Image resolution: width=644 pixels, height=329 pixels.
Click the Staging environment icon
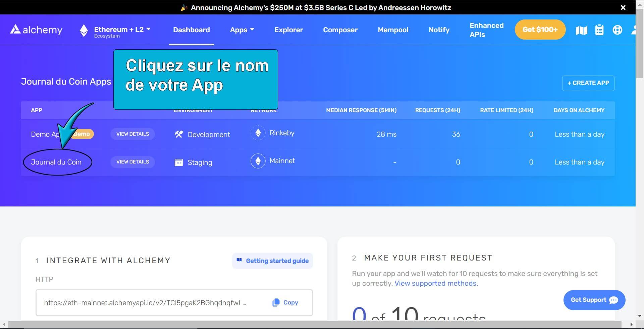[x=179, y=162]
